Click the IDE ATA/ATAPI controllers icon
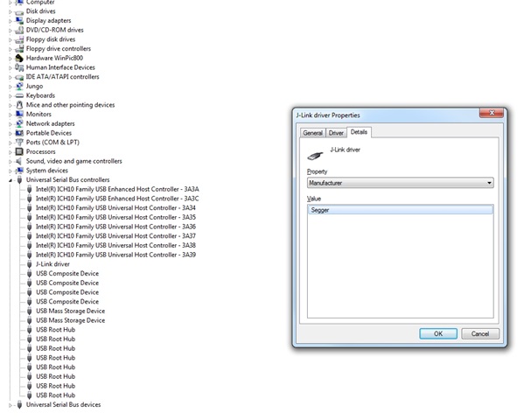This screenshot has width=531, height=420. pos(19,77)
